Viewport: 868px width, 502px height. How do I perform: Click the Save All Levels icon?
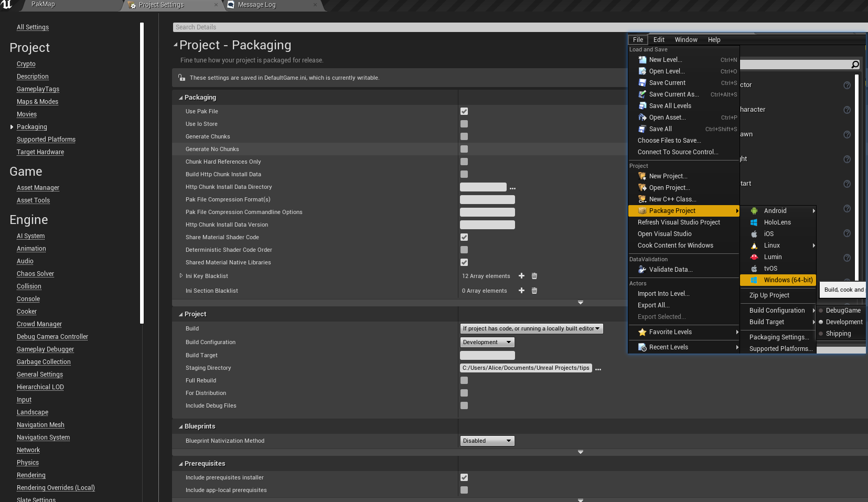click(642, 106)
